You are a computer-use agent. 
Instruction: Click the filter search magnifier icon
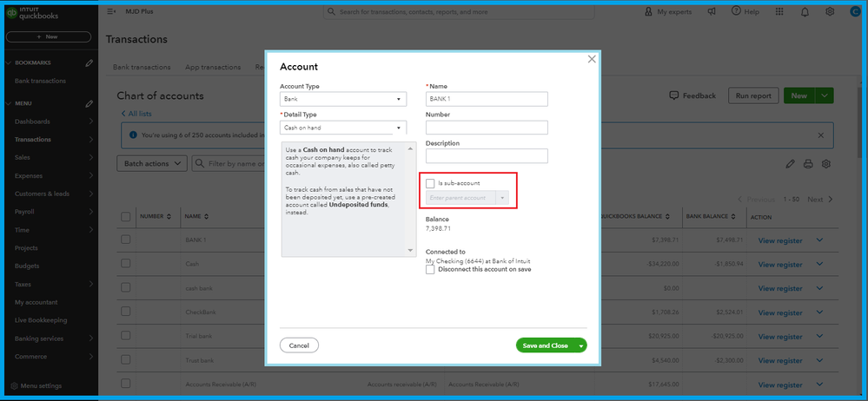pyautogui.click(x=200, y=164)
